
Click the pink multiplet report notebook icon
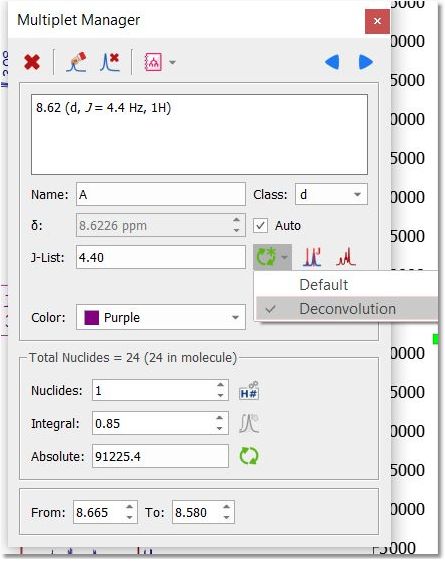coord(153,62)
